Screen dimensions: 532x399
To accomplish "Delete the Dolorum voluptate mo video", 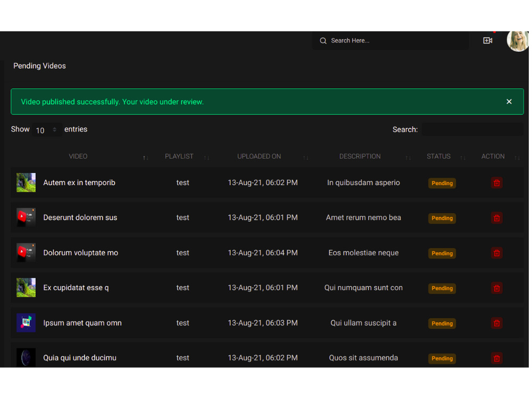I will 497,253.
